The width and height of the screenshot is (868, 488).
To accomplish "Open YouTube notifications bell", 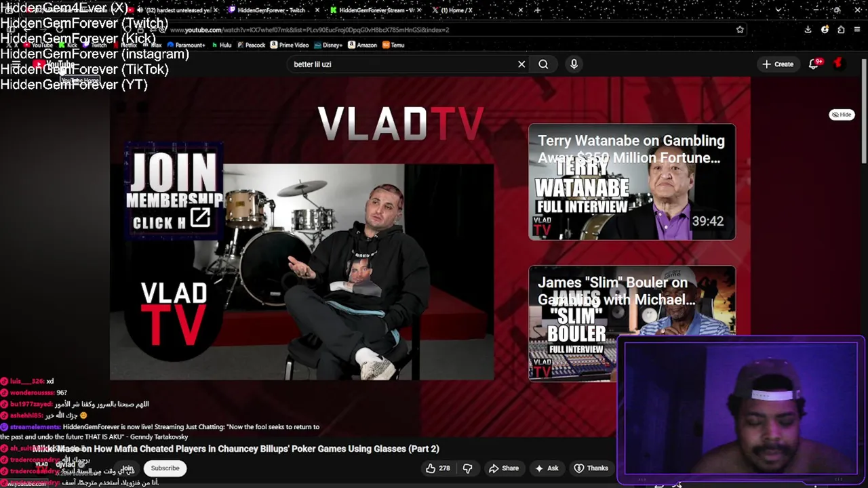I will (x=814, y=64).
